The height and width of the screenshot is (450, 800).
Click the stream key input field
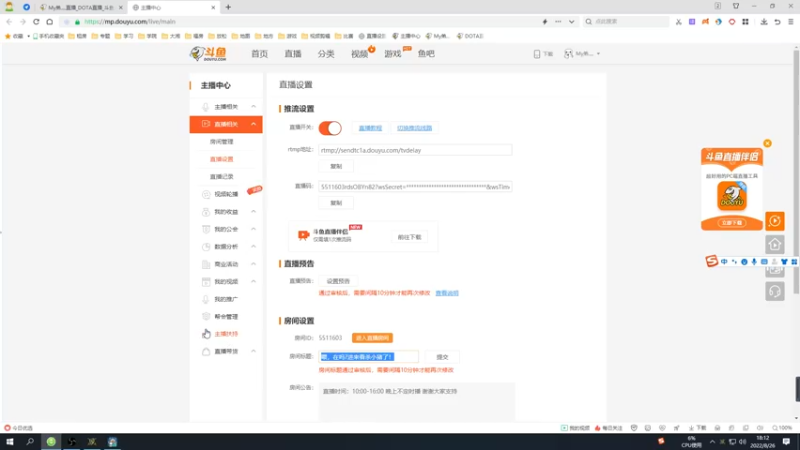point(415,187)
